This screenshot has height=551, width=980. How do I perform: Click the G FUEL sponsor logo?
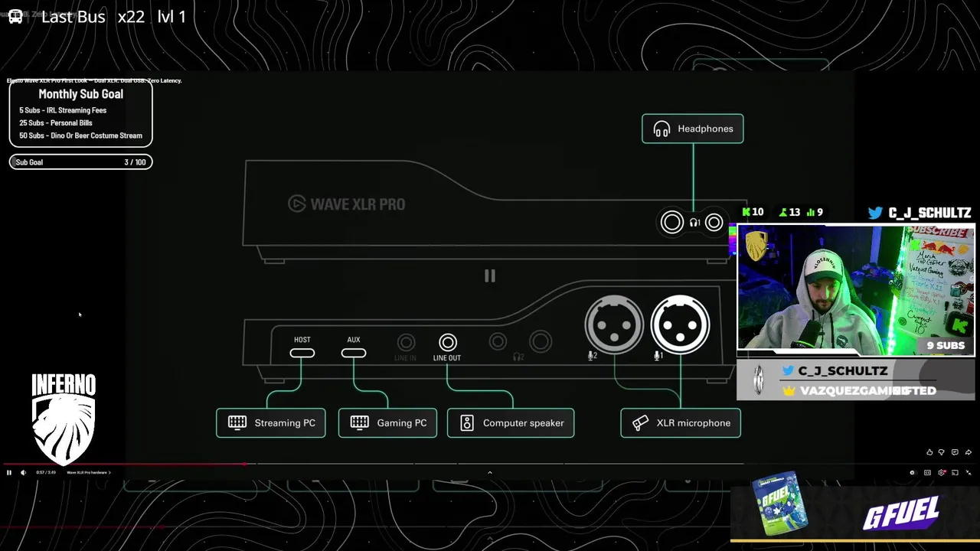[x=901, y=514]
